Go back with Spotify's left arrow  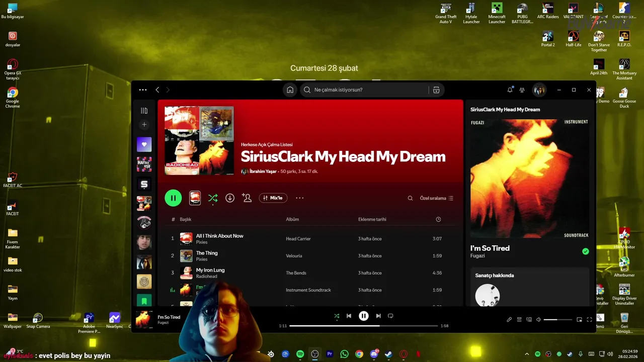pos(157,90)
